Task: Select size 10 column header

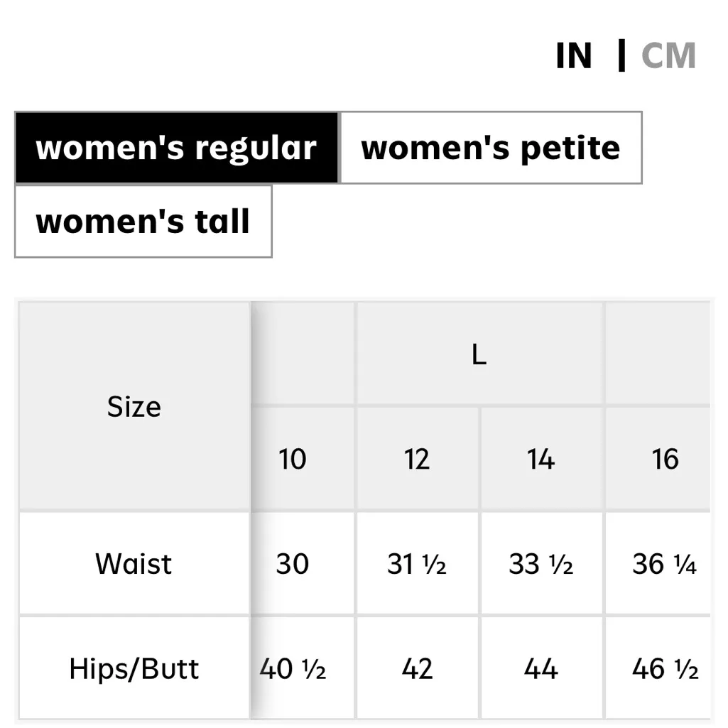Action: 292,459
